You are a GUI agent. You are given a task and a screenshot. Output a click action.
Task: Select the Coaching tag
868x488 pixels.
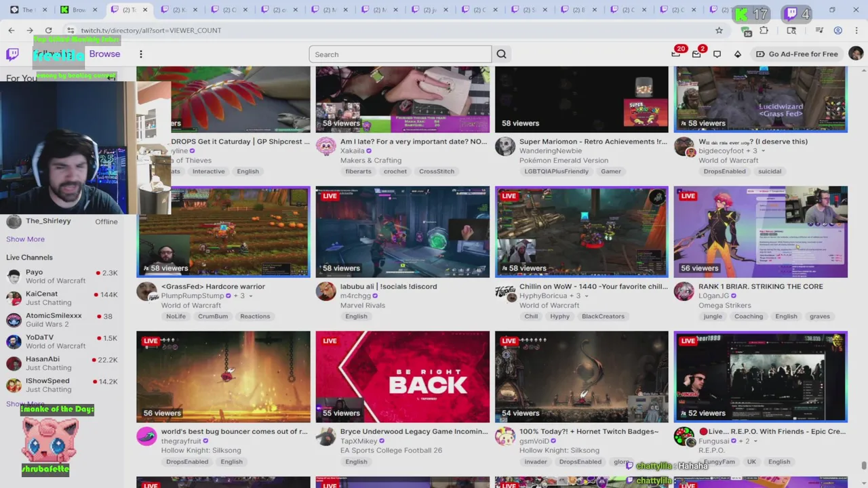tap(749, 317)
